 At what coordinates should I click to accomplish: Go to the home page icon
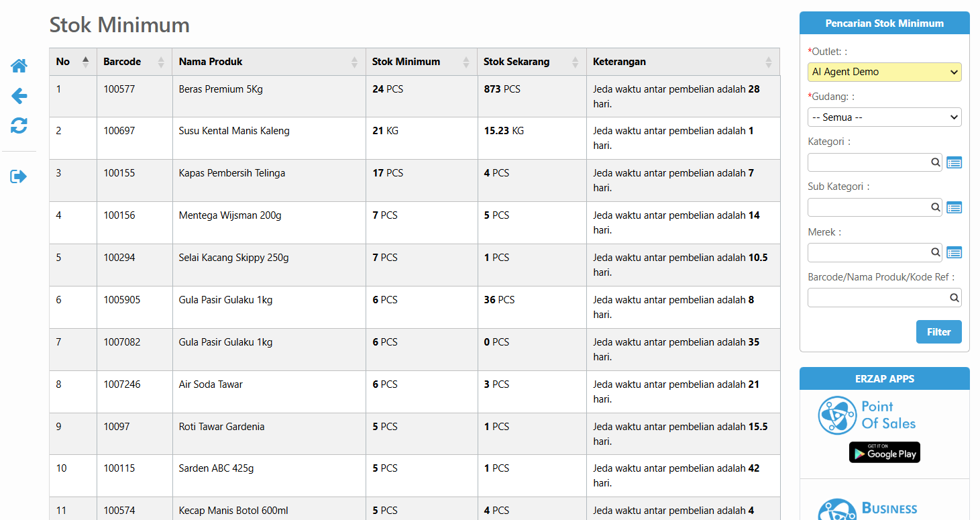point(19,66)
